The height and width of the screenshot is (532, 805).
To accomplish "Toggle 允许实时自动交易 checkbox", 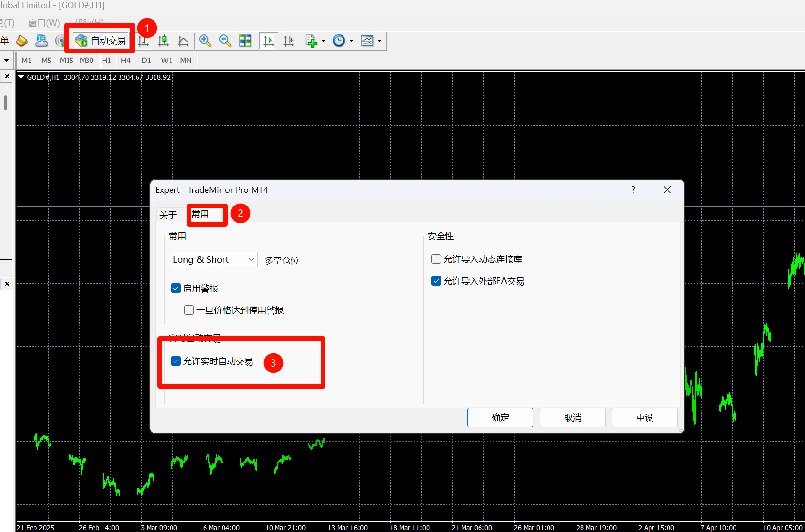I will coord(176,361).
